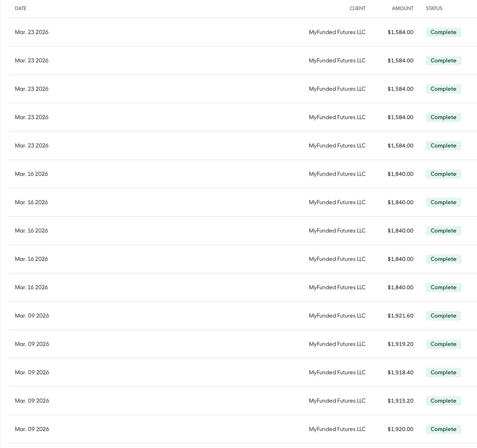Click MyFunded Futures LLC in the $1,915.20 row
477x448 pixels.
click(337, 401)
